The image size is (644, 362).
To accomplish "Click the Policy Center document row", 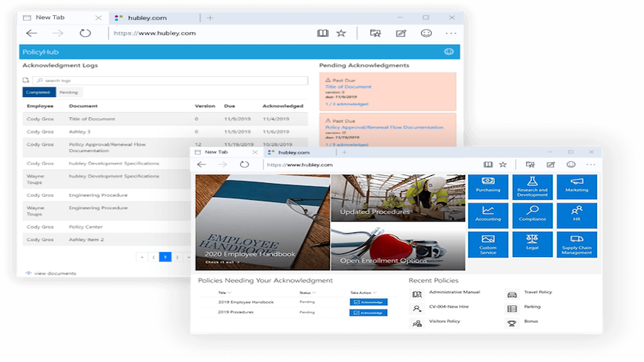I will pyautogui.click(x=107, y=227).
